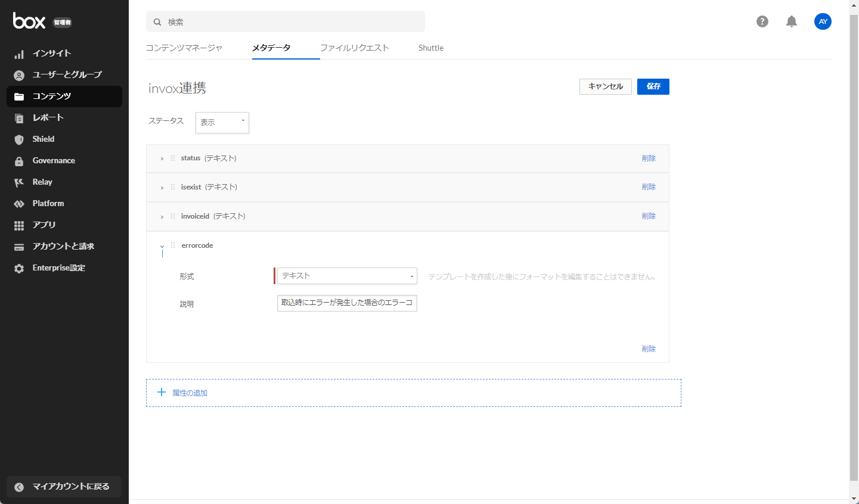Open the AY account avatar

click(x=823, y=21)
